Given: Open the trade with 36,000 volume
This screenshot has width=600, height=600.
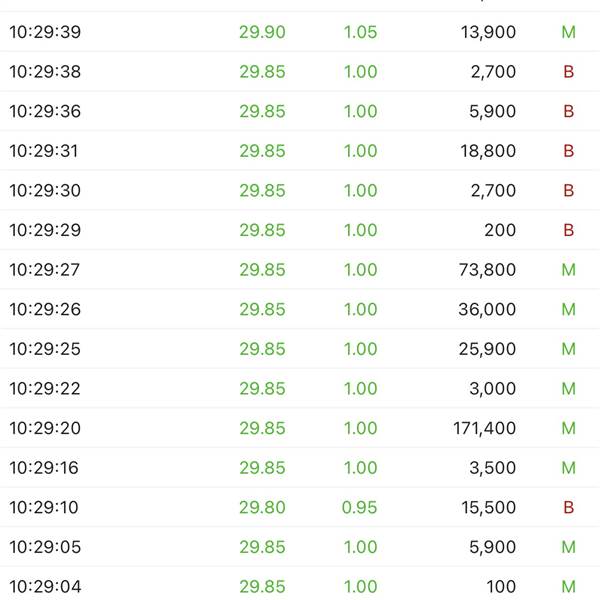Looking at the screenshot, I should (x=300, y=309).
